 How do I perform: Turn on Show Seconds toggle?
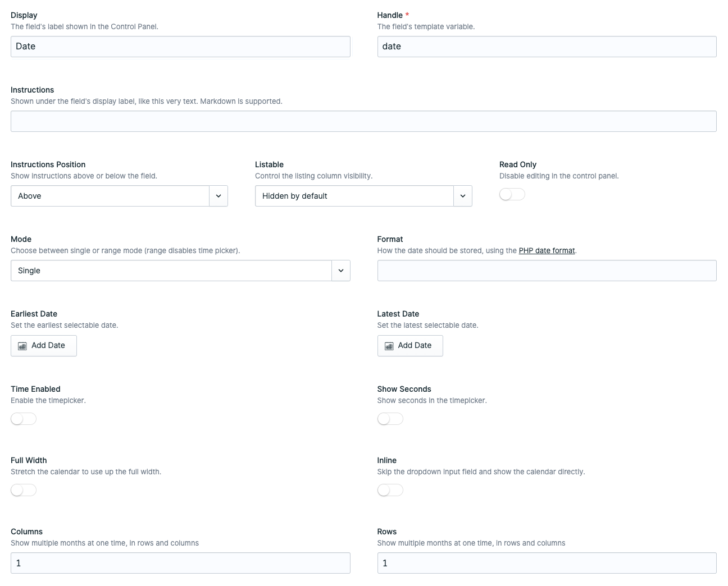click(x=390, y=419)
